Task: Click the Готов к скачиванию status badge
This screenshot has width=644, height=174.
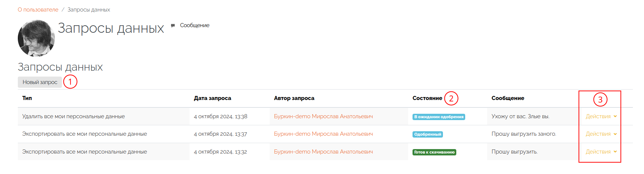Action: coord(434,152)
